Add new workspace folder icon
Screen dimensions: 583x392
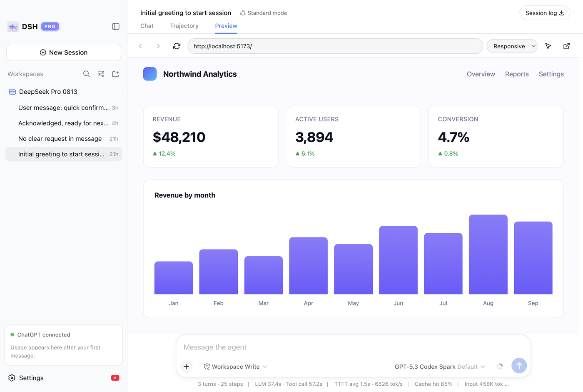(116, 74)
